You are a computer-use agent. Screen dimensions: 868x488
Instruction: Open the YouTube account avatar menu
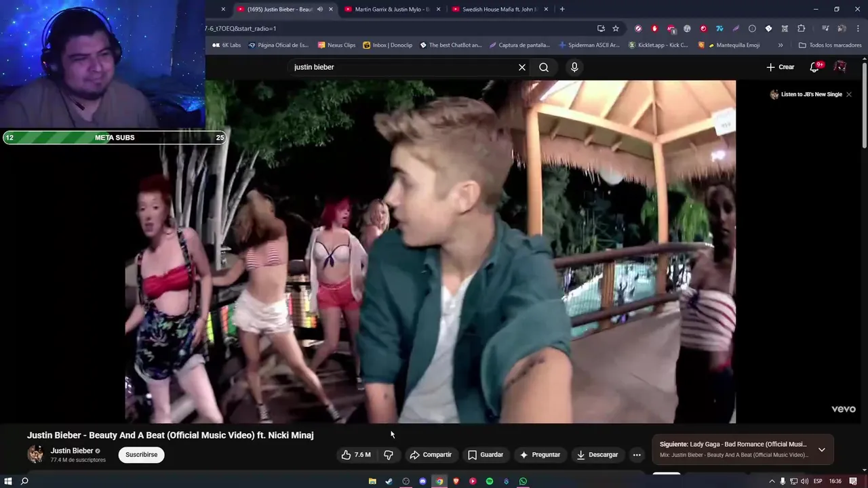pyautogui.click(x=840, y=67)
